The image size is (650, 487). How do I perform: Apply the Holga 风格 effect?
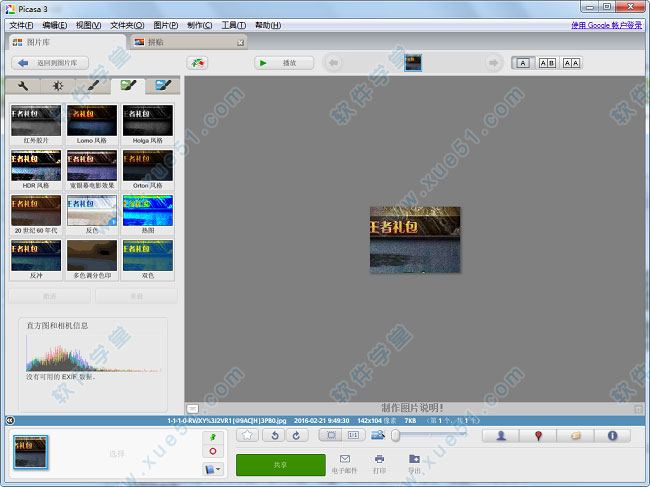pos(148,124)
